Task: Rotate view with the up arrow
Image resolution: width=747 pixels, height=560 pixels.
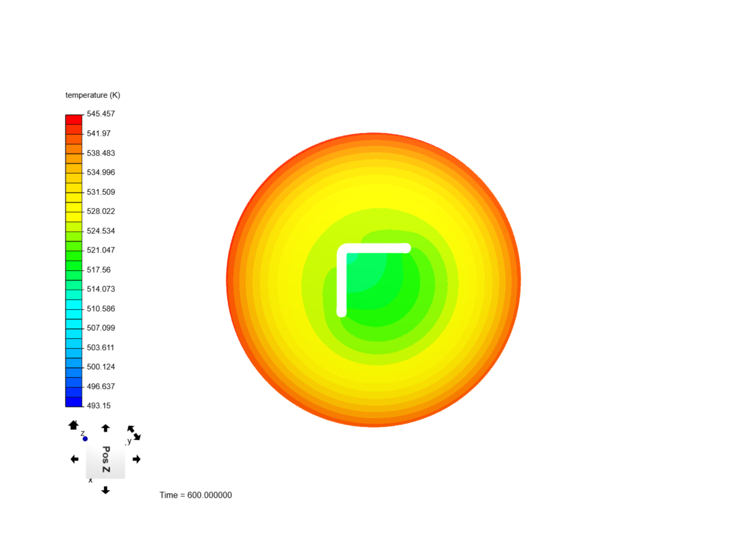Action: tap(105, 428)
